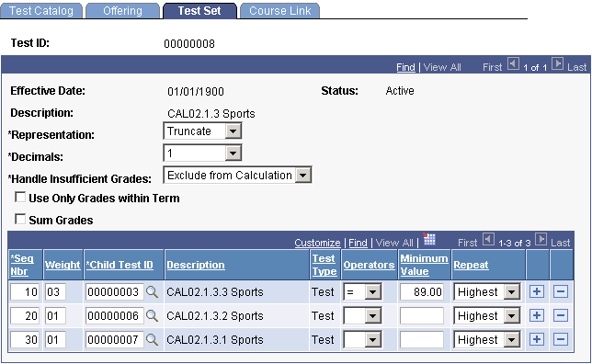Sort by Repeat column header
Screen dimensions: 592x364
(x=471, y=265)
